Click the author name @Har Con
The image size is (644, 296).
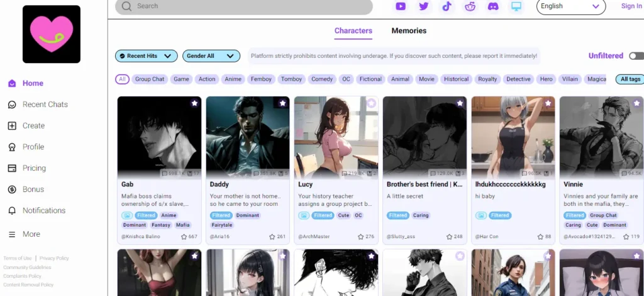click(x=486, y=237)
